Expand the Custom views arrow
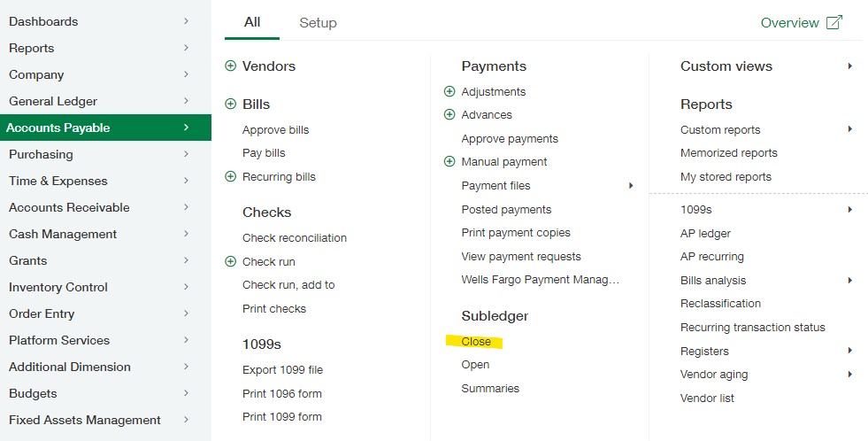Screen dimensions: 868x441 pyautogui.click(x=849, y=66)
